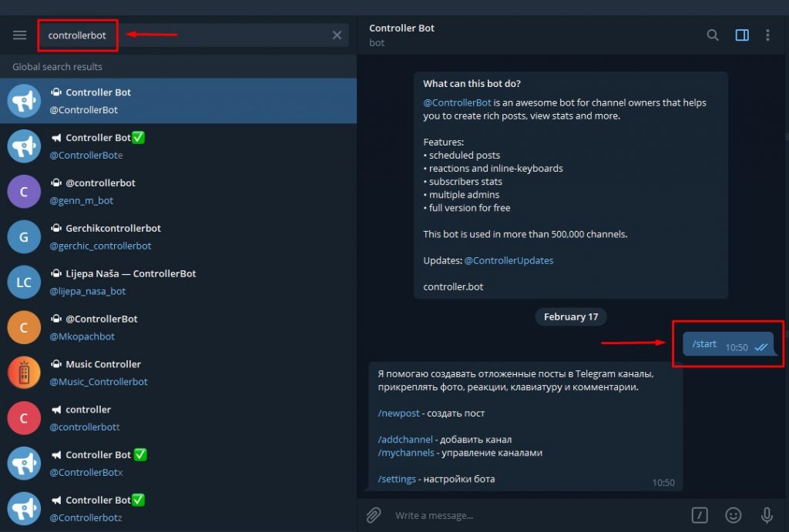789x532 pixels.
Task: Open the three-dot chat options menu
Action: (x=767, y=35)
